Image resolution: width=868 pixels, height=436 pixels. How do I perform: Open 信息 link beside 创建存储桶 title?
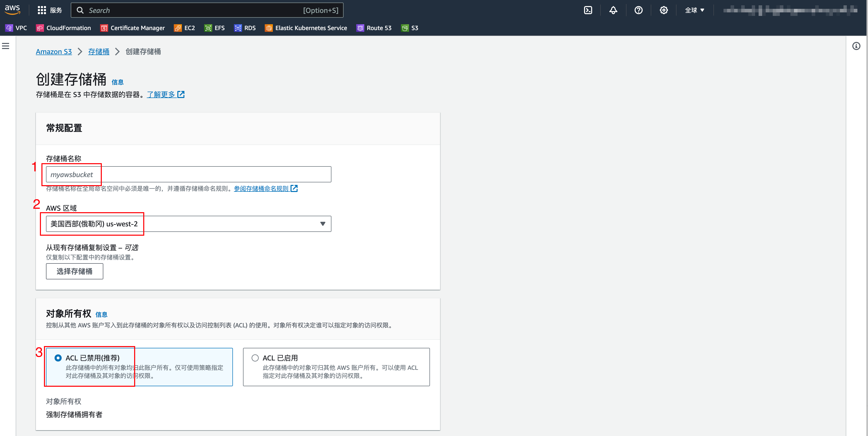click(x=118, y=82)
